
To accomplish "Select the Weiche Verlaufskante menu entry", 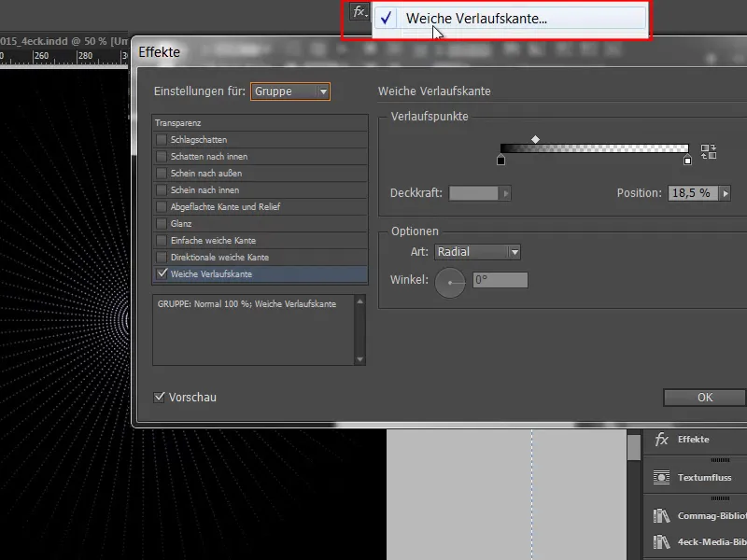I will click(x=509, y=19).
